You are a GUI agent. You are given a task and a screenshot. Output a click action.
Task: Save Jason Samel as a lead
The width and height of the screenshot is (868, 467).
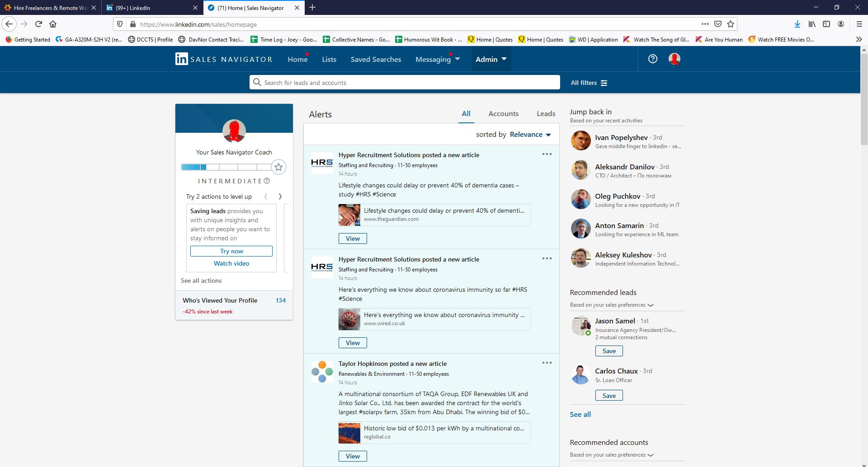tap(609, 351)
